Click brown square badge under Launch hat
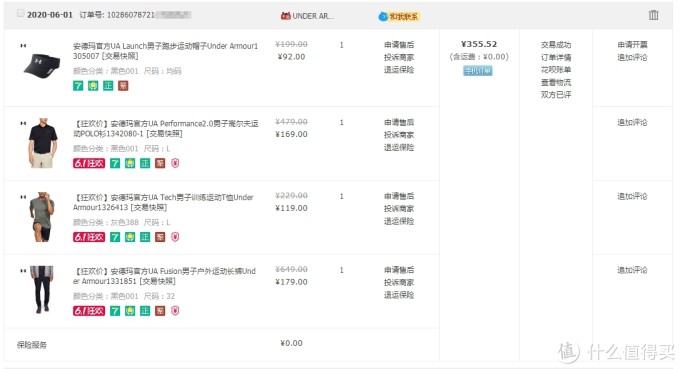Screen dimensions: 680x369 (123, 86)
